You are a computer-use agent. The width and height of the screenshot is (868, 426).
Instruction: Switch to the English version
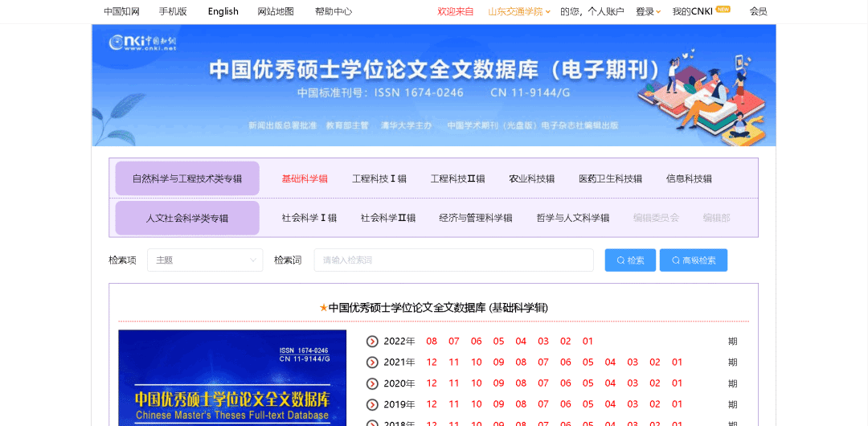pos(223,11)
